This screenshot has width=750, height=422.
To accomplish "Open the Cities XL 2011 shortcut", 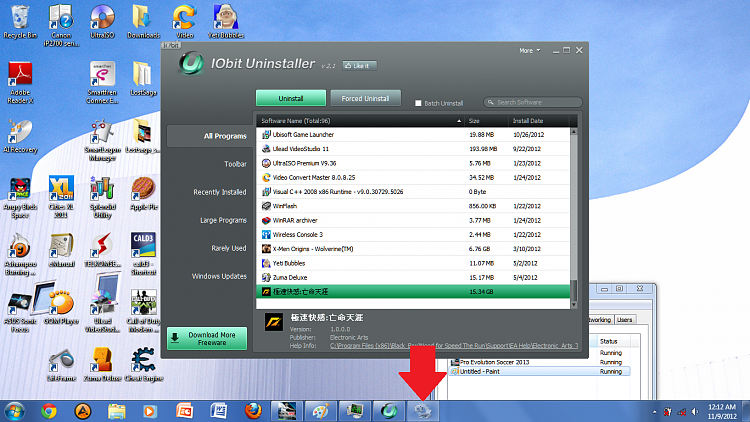I will click(x=61, y=197).
